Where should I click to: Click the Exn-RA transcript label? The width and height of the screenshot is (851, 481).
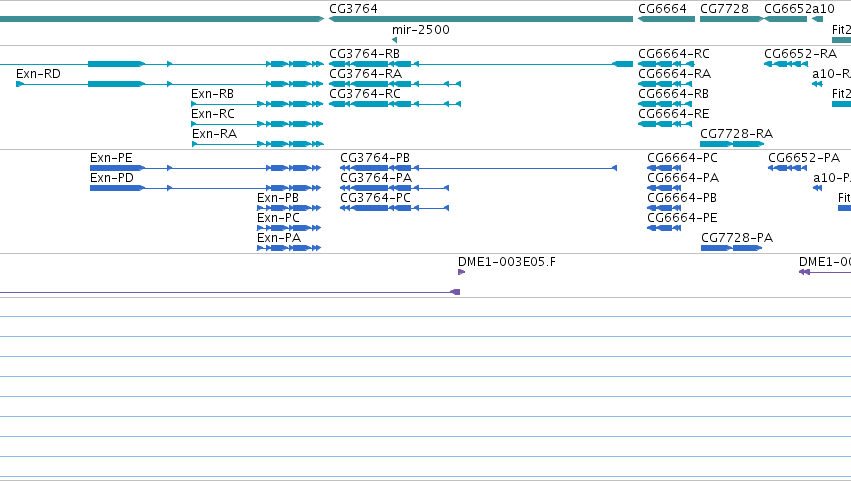coord(214,134)
